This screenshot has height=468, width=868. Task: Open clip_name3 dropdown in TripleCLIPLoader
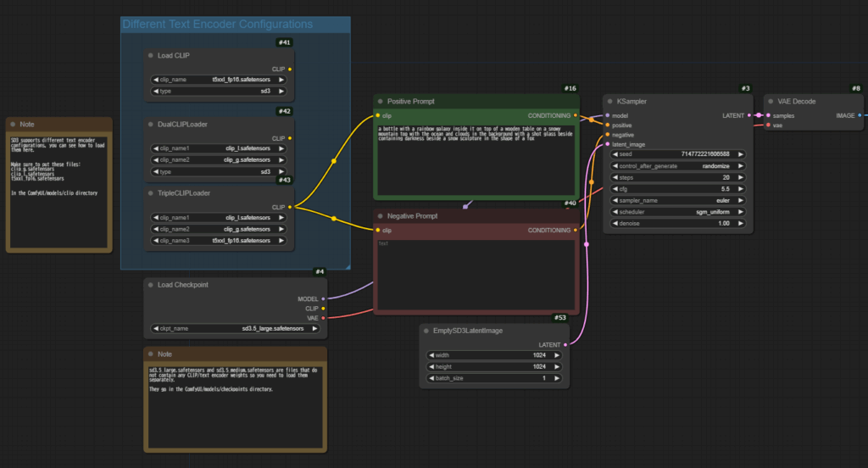click(219, 241)
